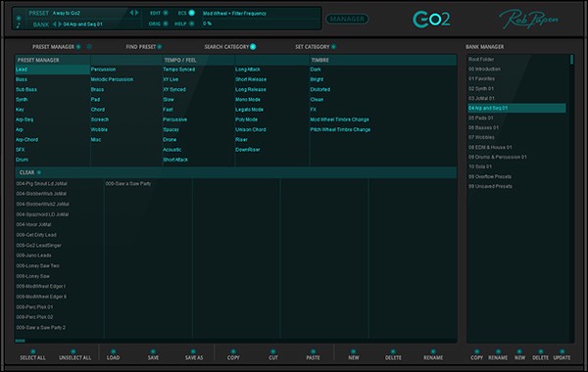This screenshot has height=372, width=588.
Task: Select the 009-Juno Leads preset
Action: coord(33,256)
